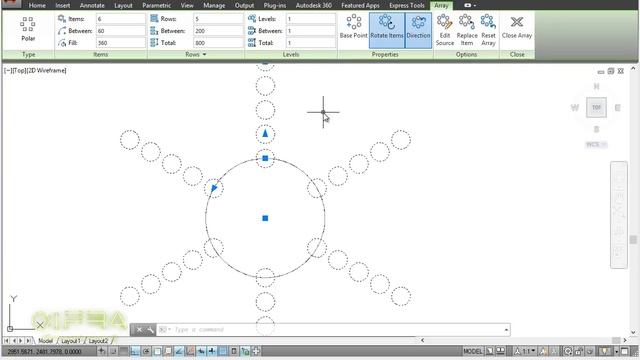
Task: Open the Insert ribbon tab
Action: (62, 5)
